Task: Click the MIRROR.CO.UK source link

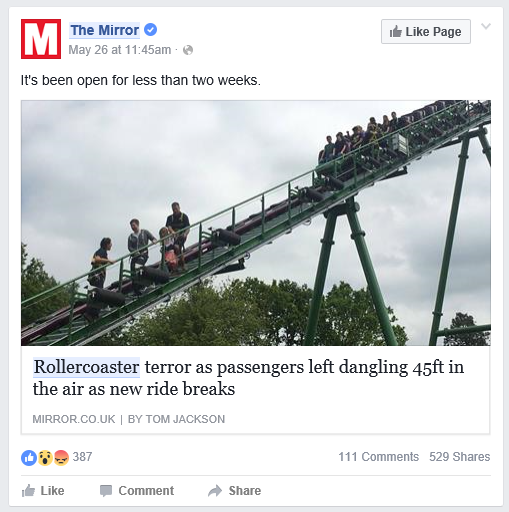Action: (74, 419)
